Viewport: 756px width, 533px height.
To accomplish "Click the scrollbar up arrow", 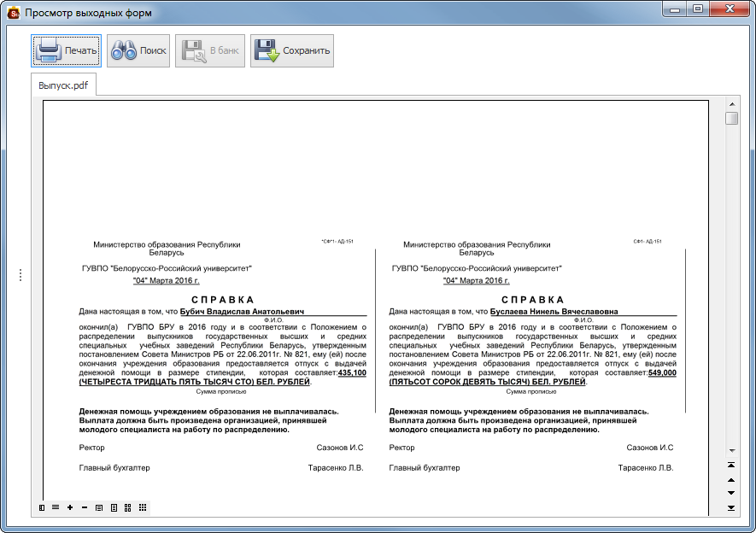I will [x=732, y=104].
